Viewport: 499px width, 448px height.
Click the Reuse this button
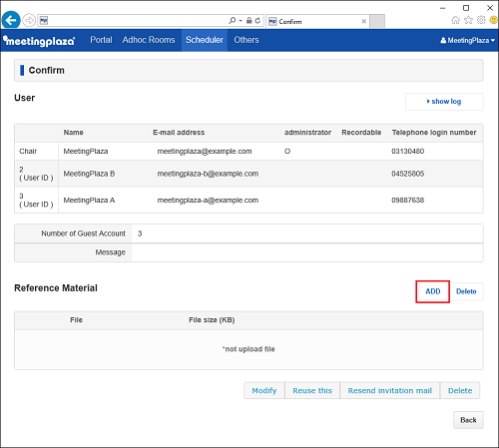312,390
